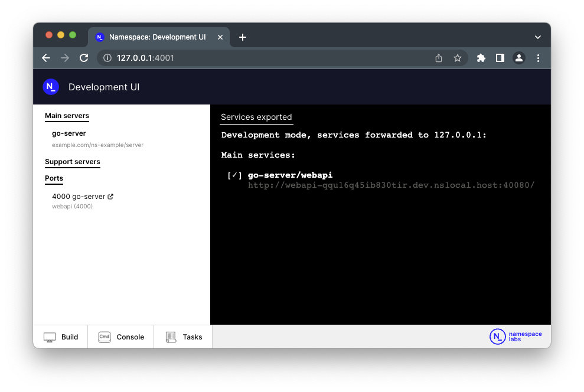This screenshot has width=584, height=392.
Task: Select go-server under Main servers
Action: tap(69, 133)
